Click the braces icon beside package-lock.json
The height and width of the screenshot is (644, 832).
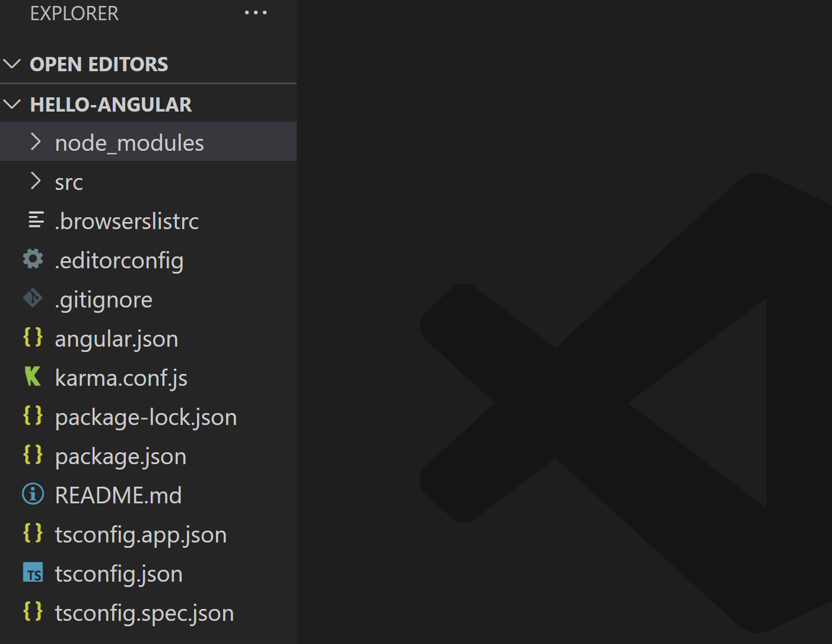click(33, 415)
